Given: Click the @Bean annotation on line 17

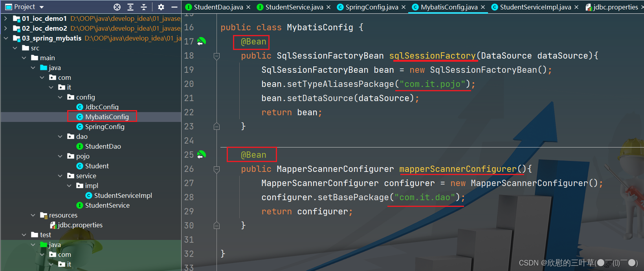Looking at the screenshot, I should 253,42.
